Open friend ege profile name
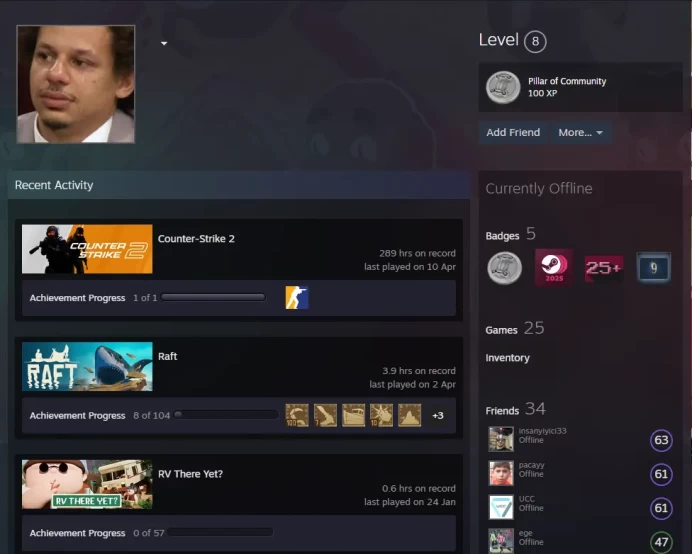 (525, 533)
